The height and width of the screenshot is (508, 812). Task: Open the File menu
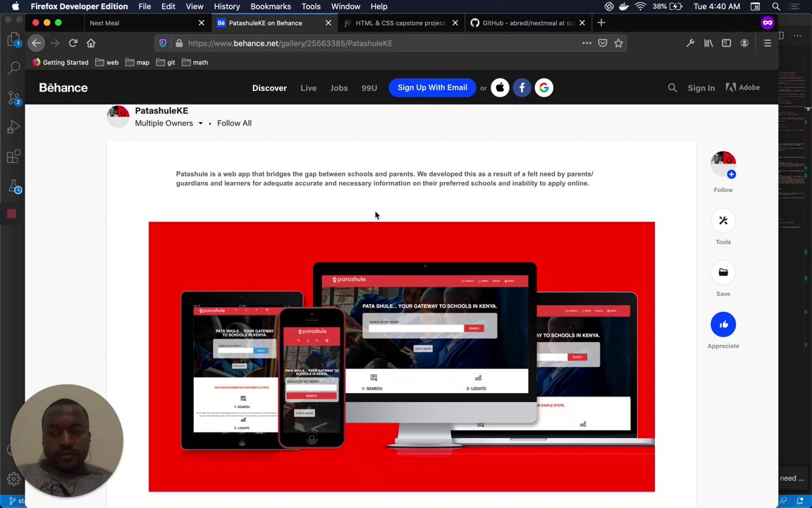pyautogui.click(x=144, y=6)
